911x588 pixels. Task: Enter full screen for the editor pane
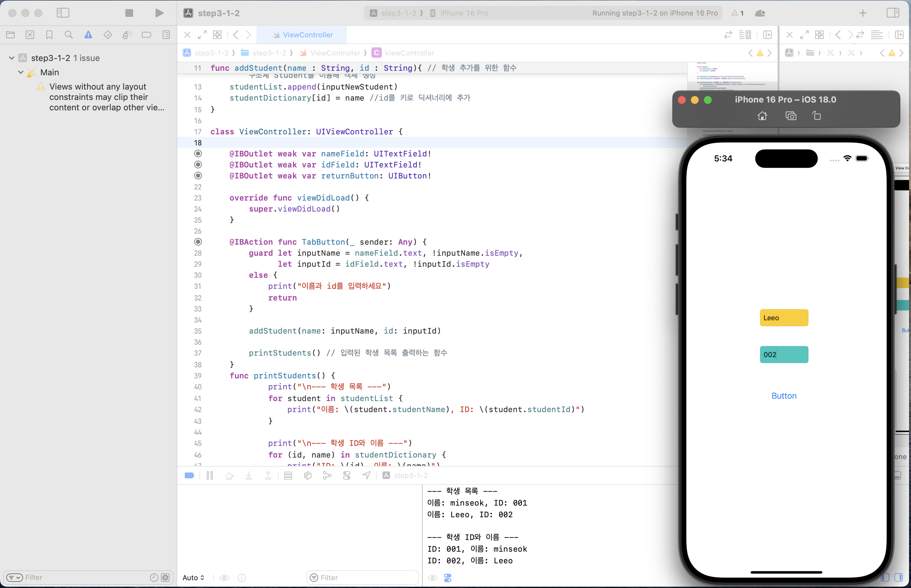(x=202, y=35)
